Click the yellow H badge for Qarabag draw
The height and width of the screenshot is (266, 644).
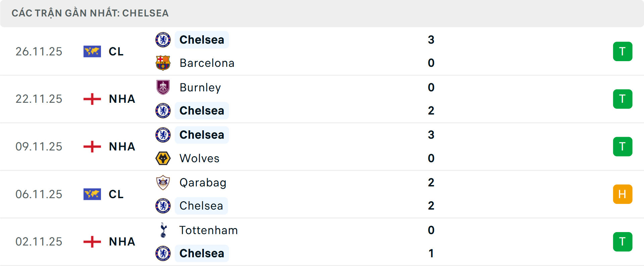[x=623, y=194]
